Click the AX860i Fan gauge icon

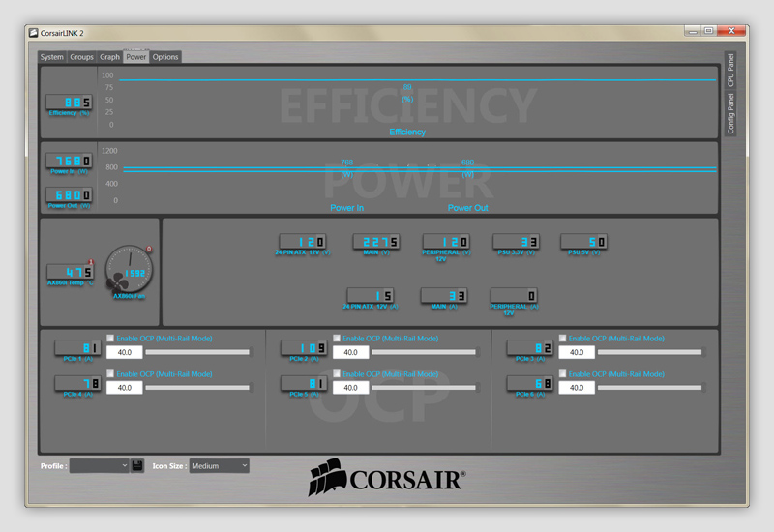pos(129,269)
